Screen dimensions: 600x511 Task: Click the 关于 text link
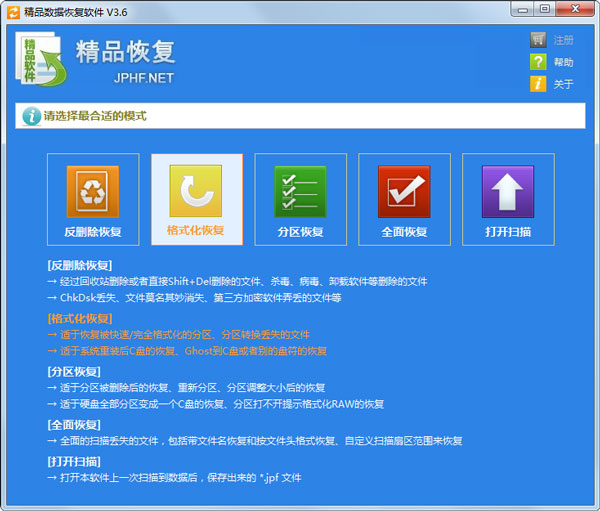pyautogui.click(x=563, y=84)
